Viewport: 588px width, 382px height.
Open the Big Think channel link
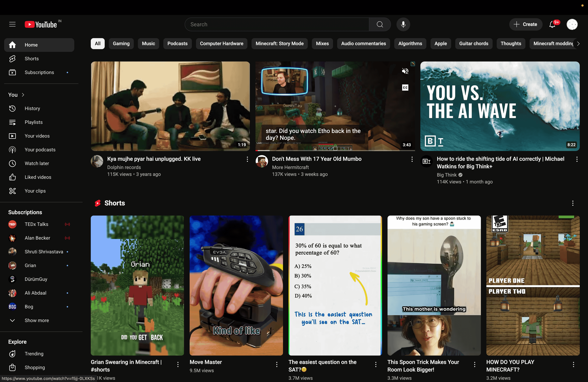point(447,175)
